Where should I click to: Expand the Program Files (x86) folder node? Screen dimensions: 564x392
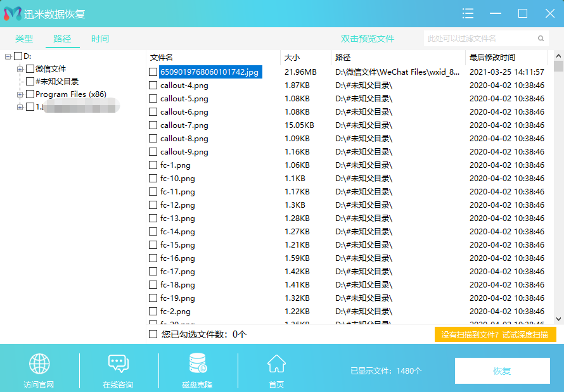tap(20, 94)
